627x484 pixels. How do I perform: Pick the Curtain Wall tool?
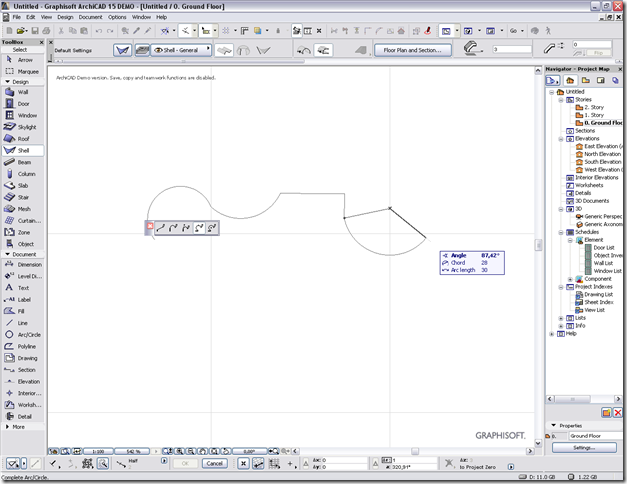tap(22, 220)
